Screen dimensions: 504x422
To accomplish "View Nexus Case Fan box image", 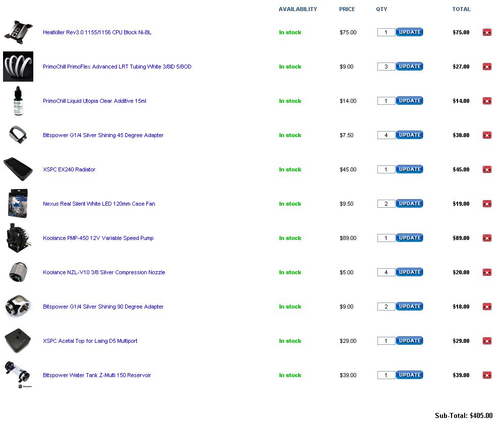I will pyautogui.click(x=18, y=204).
